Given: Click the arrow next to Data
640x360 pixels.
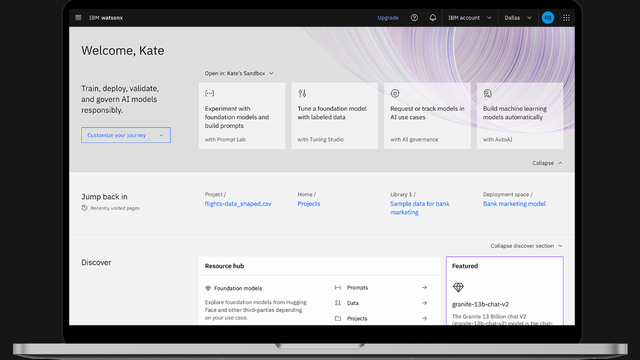Looking at the screenshot, I should coord(424,303).
